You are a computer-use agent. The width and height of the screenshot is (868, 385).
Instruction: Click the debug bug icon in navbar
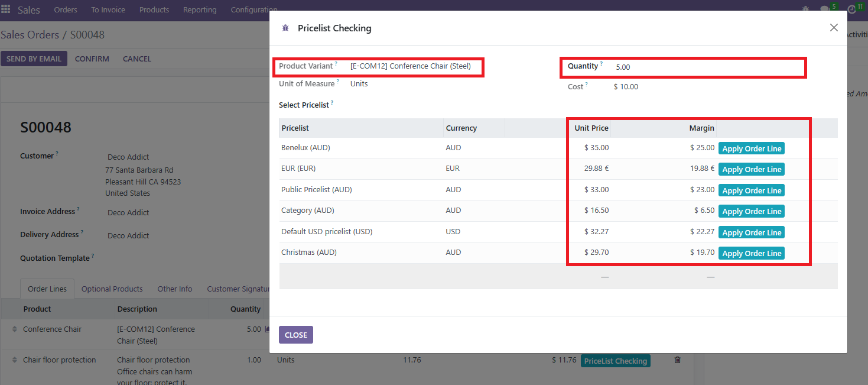(x=805, y=10)
